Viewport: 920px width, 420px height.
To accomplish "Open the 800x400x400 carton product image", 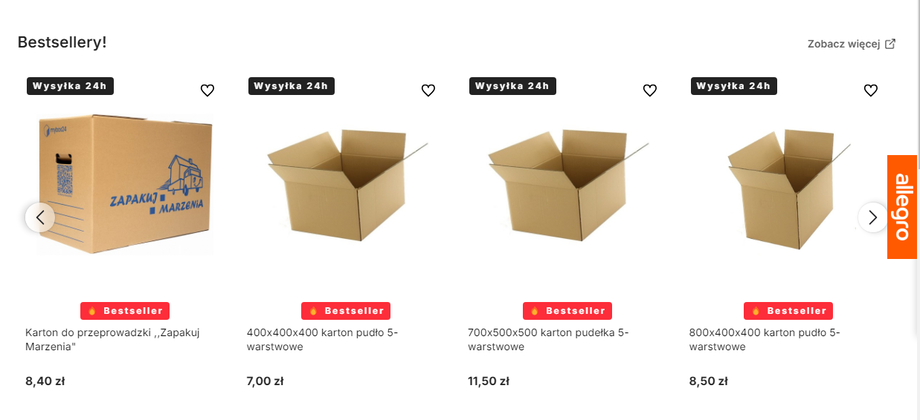I will (x=789, y=189).
